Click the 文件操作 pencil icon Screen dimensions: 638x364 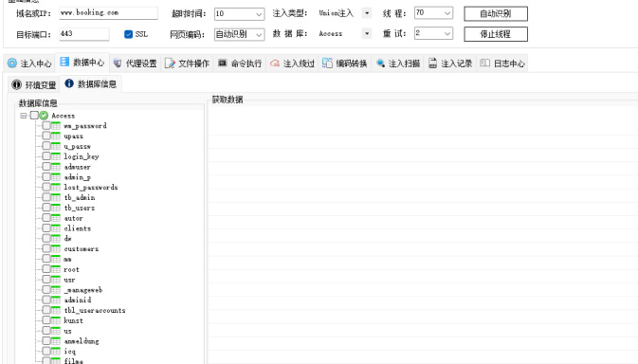coord(170,64)
